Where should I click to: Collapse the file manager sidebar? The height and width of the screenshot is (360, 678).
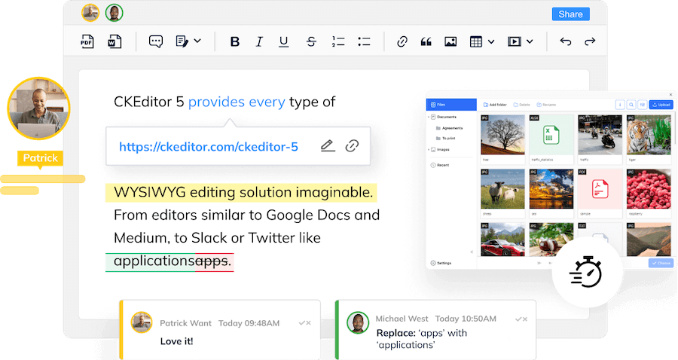(x=471, y=252)
